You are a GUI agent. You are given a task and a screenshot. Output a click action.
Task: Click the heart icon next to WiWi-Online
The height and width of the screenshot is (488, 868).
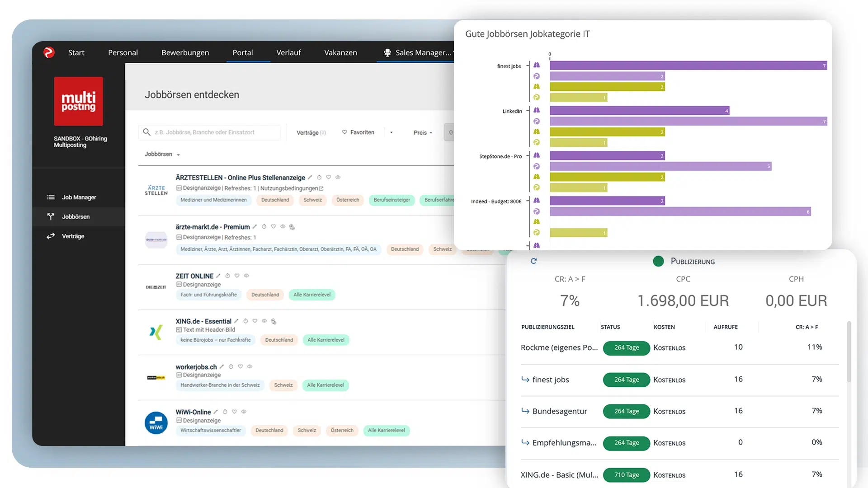tap(234, 412)
